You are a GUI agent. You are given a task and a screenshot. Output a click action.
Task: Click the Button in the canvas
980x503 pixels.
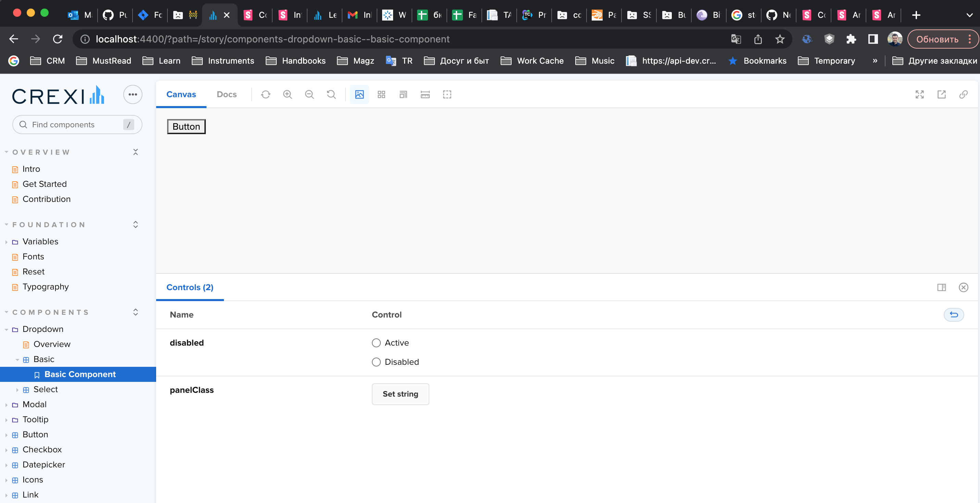tap(186, 127)
